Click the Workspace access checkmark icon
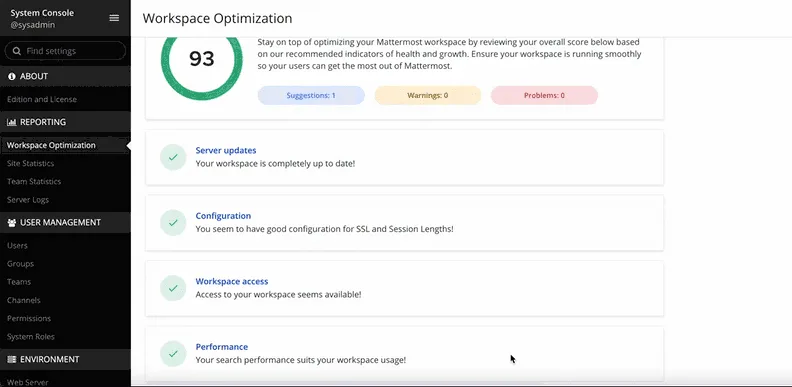The image size is (792, 387). click(x=173, y=288)
